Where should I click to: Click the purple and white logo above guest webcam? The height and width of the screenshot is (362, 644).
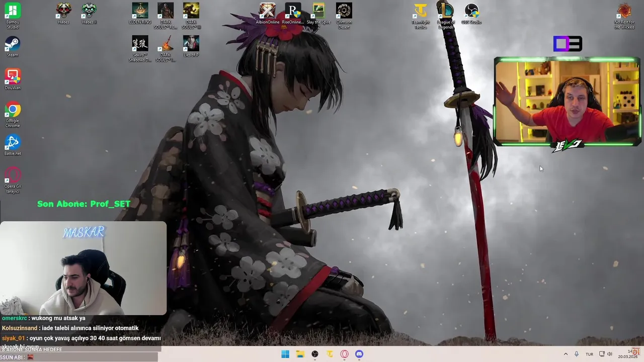[x=568, y=44]
